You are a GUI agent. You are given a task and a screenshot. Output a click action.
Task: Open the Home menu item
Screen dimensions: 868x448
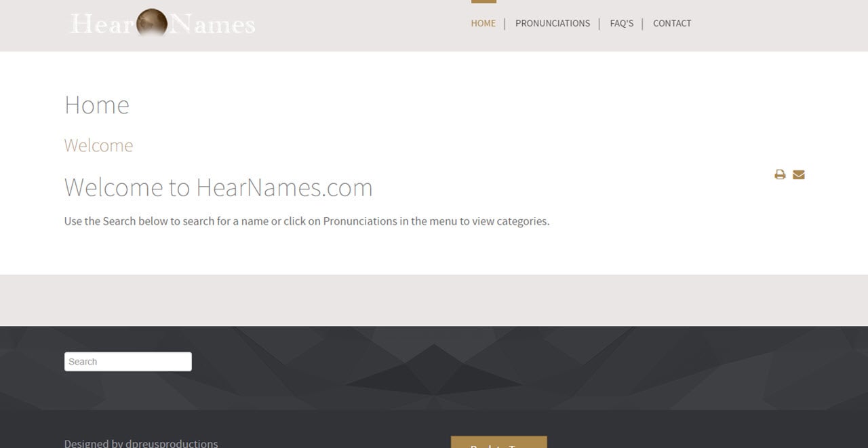(x=484, y=23)
